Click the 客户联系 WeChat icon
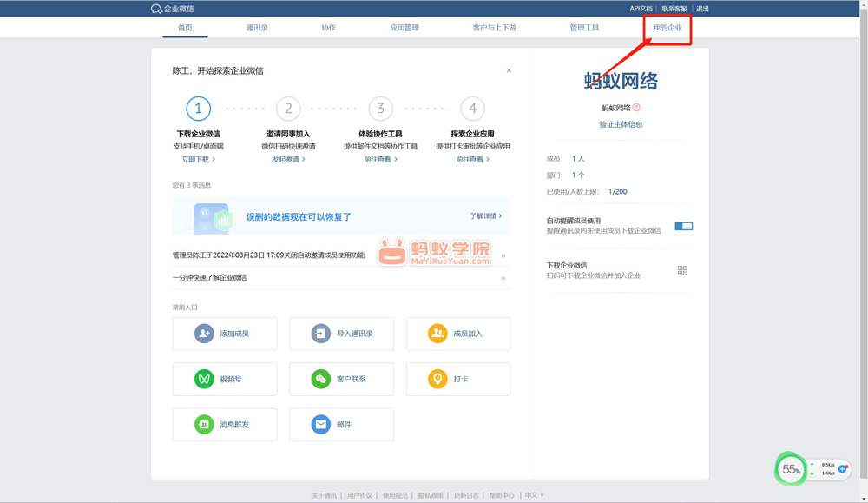The image size is (868, 503). point(321,379)
